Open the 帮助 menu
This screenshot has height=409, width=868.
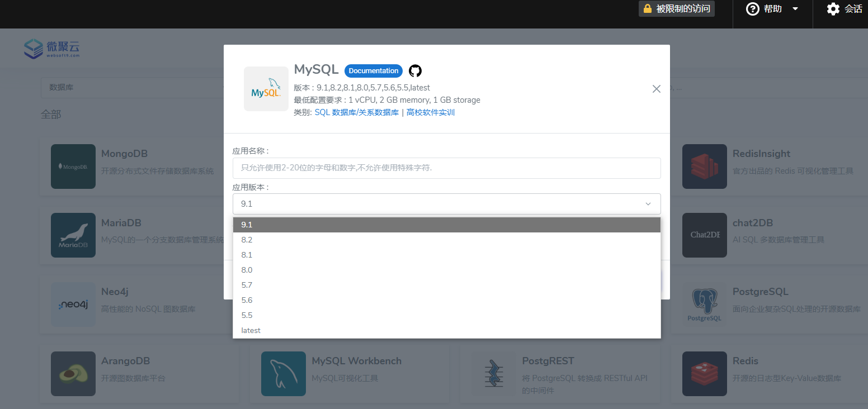(772, 9)
